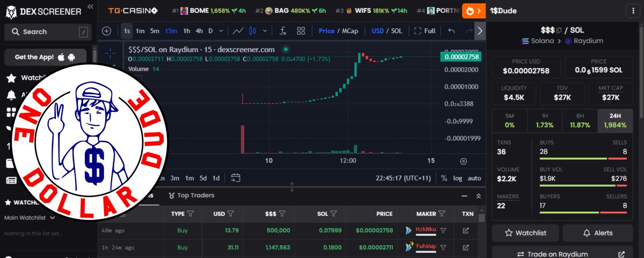Select the 1d date range
Screen dimensions: 644x258
[x=216, y=178]
